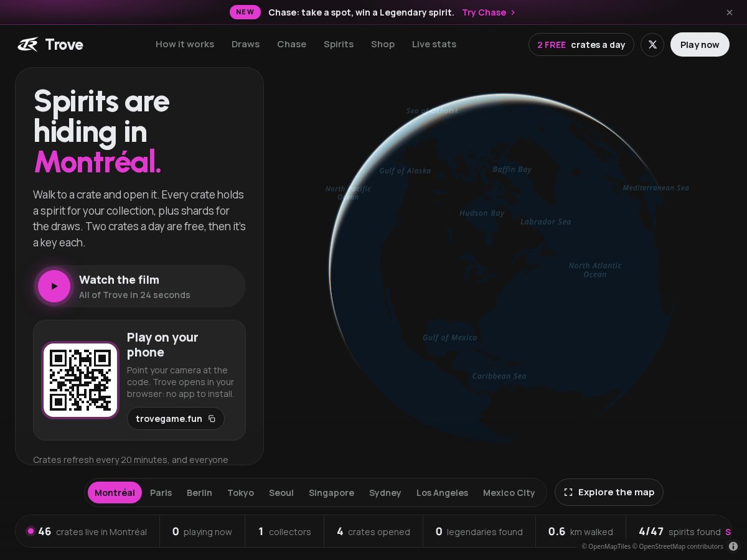Pick Singapore city tab
The width and height of the screenshot is (747, 560).
pos(331,493)
